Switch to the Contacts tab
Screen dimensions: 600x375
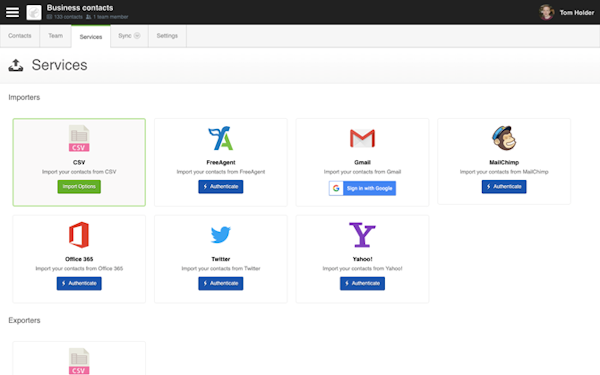[x=20, y=36]
